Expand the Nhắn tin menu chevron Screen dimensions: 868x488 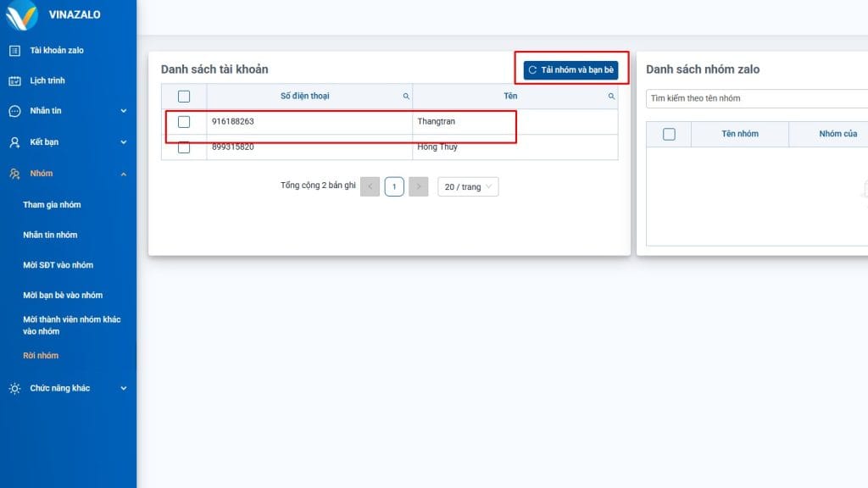(124, 111)
